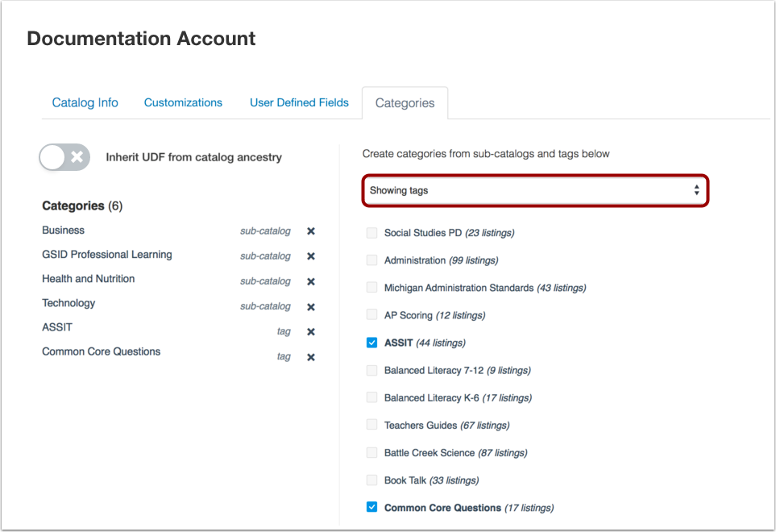The image size is (776, 532).
Task: Remove Health and Nutrition category X icon
Action: [310, 281]
